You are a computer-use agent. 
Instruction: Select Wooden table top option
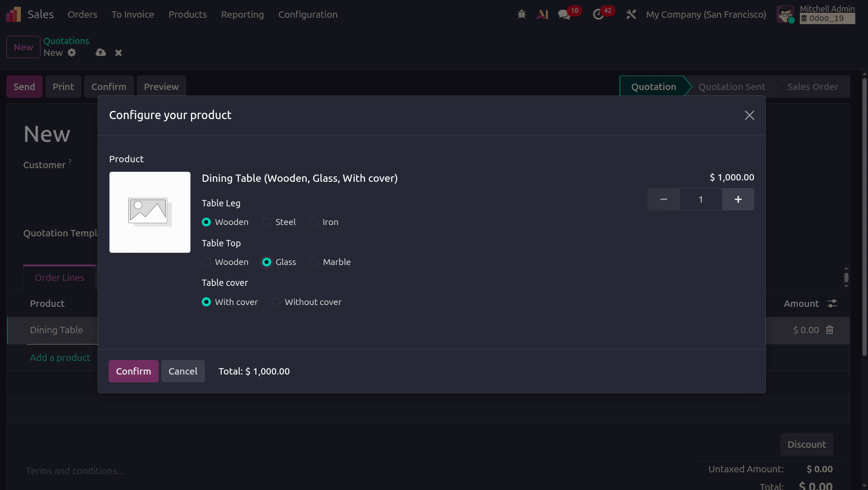(x=206, y=262)
